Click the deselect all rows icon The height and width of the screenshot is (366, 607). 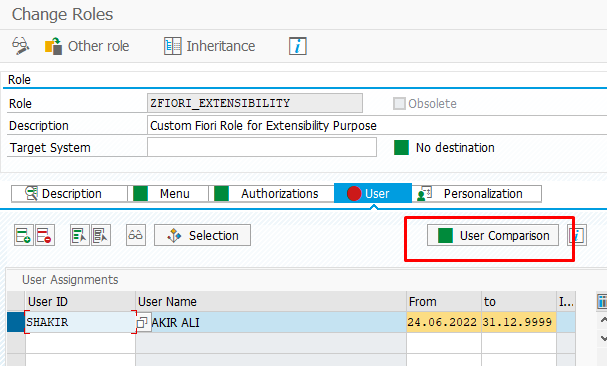pos(101,235)
